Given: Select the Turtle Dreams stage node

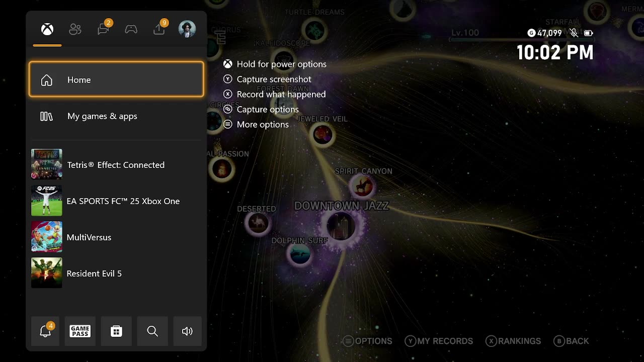Looking at the screenshot, I should (x=315, y=31).
